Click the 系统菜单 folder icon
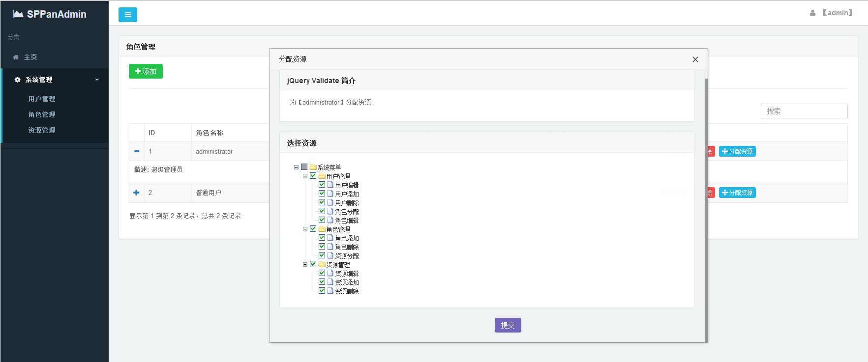This screenshot has height=362, width=868. 313,167
